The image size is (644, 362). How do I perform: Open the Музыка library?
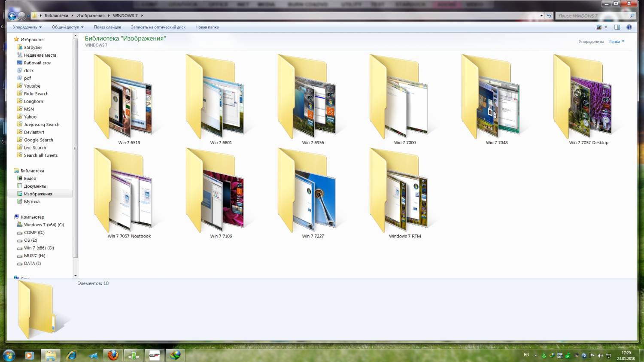[x=32, y=202]
